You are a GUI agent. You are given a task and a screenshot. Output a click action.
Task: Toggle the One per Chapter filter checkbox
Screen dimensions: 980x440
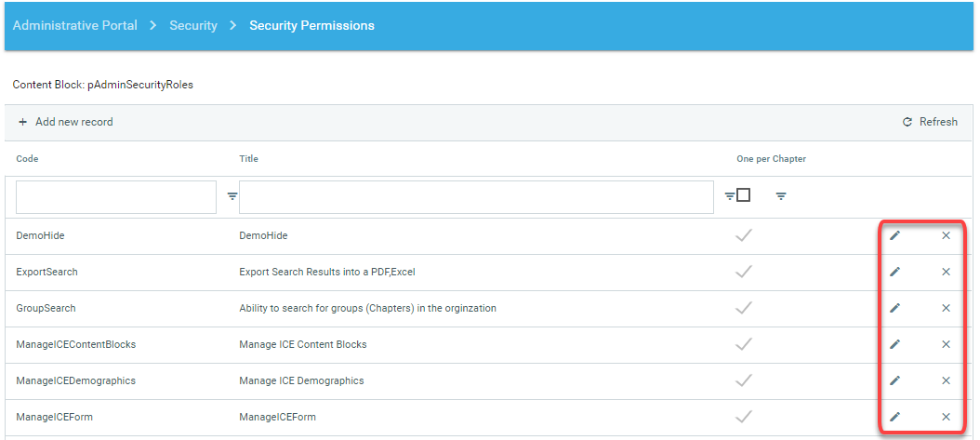tap(743, 195)
